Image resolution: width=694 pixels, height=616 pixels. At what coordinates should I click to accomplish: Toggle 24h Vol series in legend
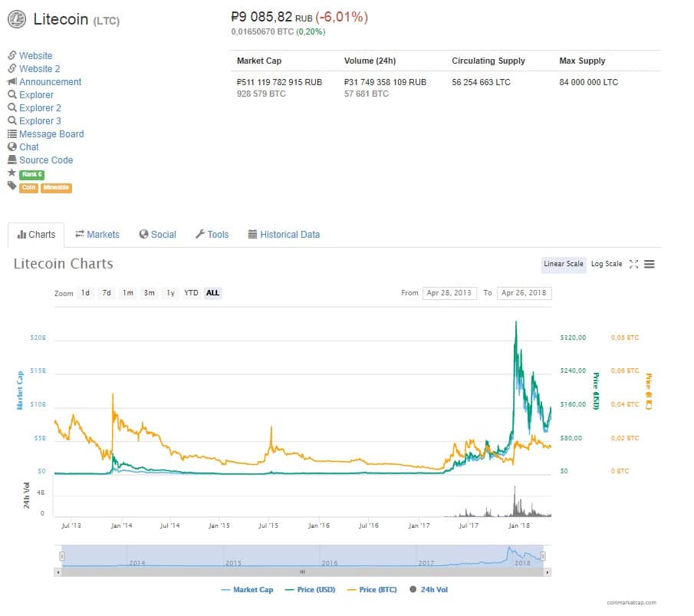[x=429, y=590]
